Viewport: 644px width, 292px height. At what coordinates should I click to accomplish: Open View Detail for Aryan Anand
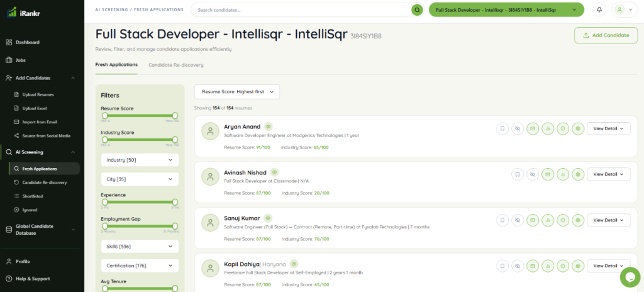pos(609,128)
